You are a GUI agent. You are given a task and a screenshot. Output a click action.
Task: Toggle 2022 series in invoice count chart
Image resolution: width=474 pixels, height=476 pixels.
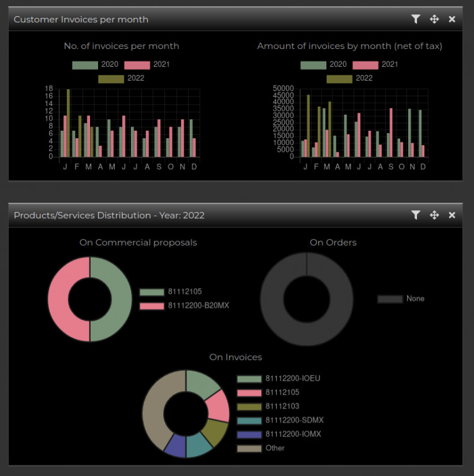point(121,78)
